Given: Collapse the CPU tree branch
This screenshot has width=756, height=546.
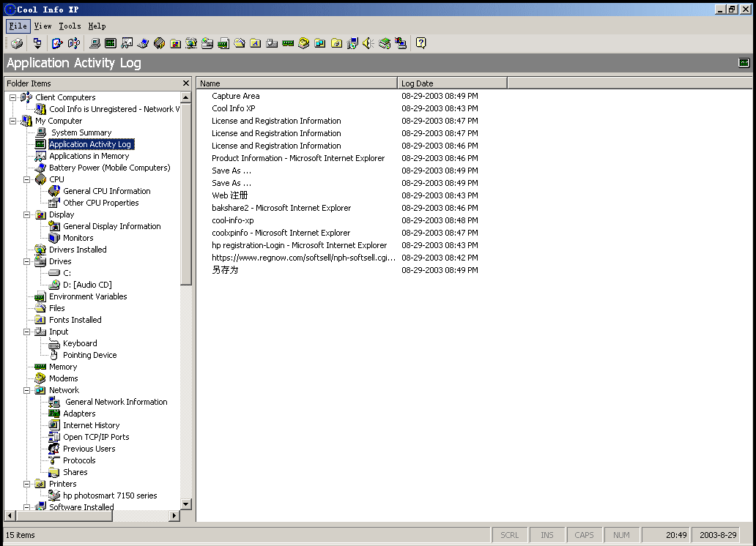Looking at the screenshot, I should pos(27,179).
